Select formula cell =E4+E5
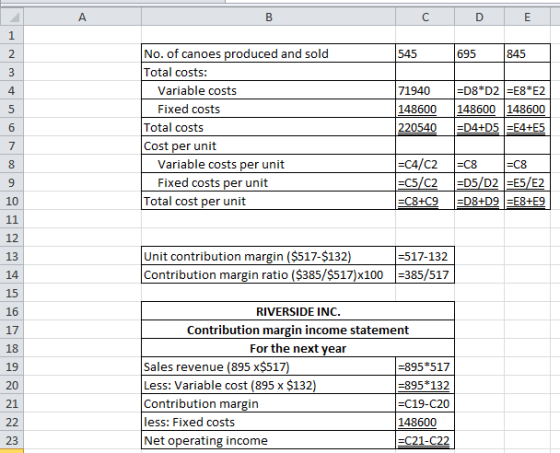 pos(527,127)
